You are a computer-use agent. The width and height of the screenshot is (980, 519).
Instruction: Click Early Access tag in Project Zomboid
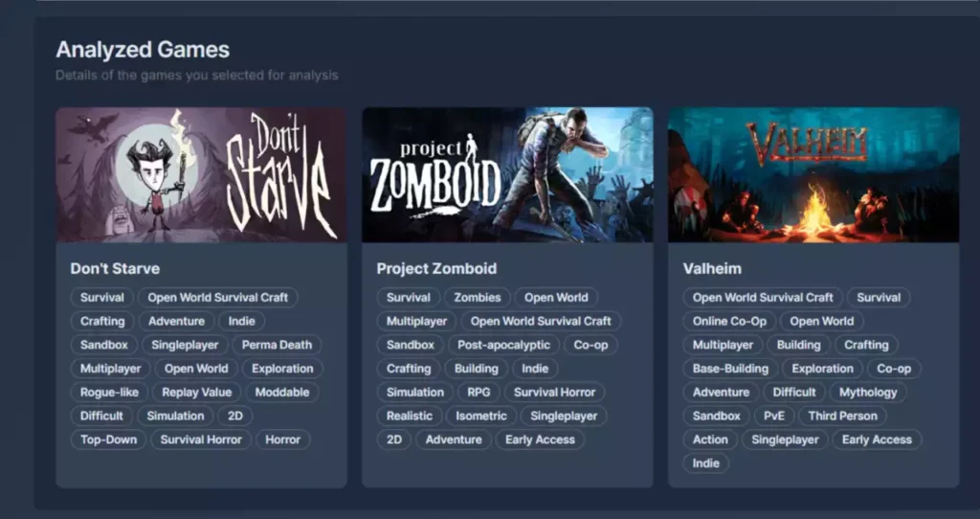(x=540, y=440)
